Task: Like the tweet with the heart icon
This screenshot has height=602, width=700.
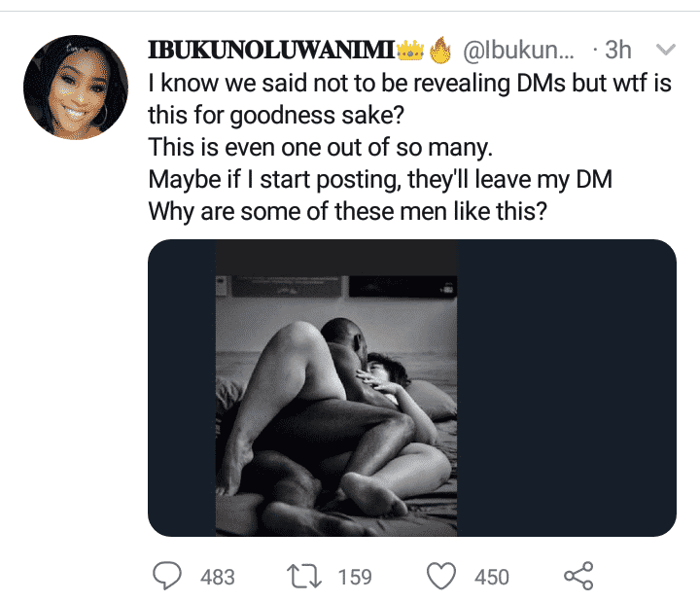Action: pyautogui.click(x=442, y=576)
